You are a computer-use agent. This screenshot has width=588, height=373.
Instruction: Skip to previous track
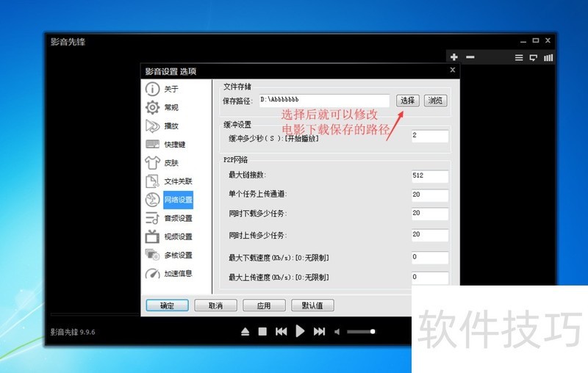click(x=282, y=331)
